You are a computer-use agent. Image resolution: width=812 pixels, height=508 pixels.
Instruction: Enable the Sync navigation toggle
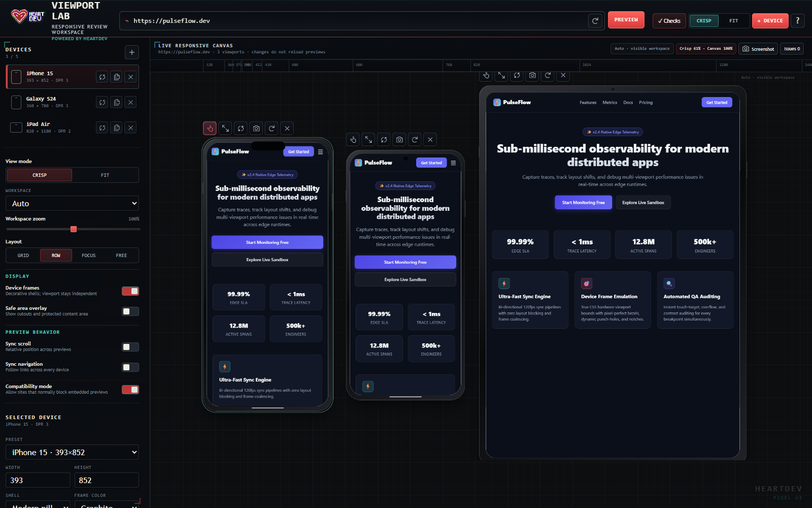point(130,367)
